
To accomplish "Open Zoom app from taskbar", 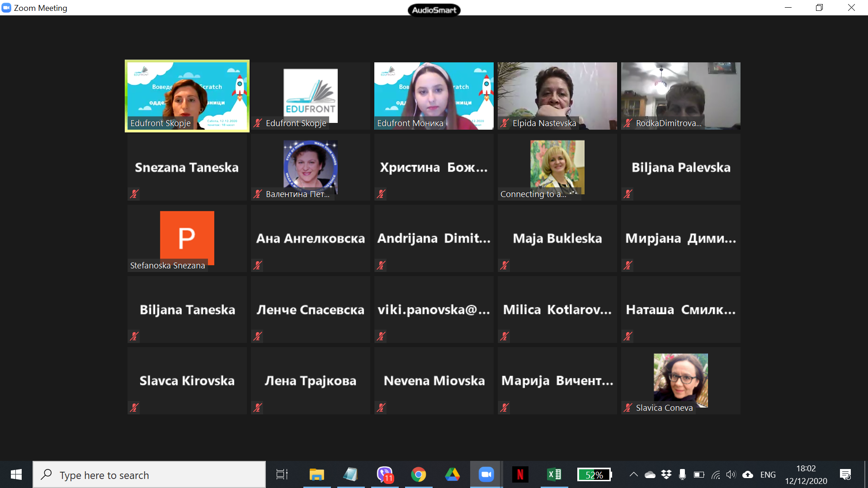I will (x=486, y=474).
